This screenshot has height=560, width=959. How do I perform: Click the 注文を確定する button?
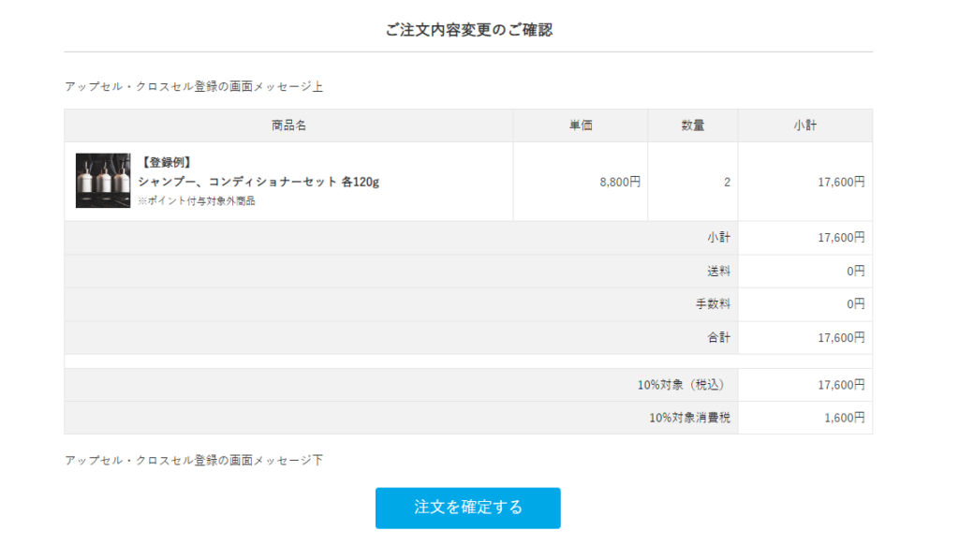tap(467, 508)
